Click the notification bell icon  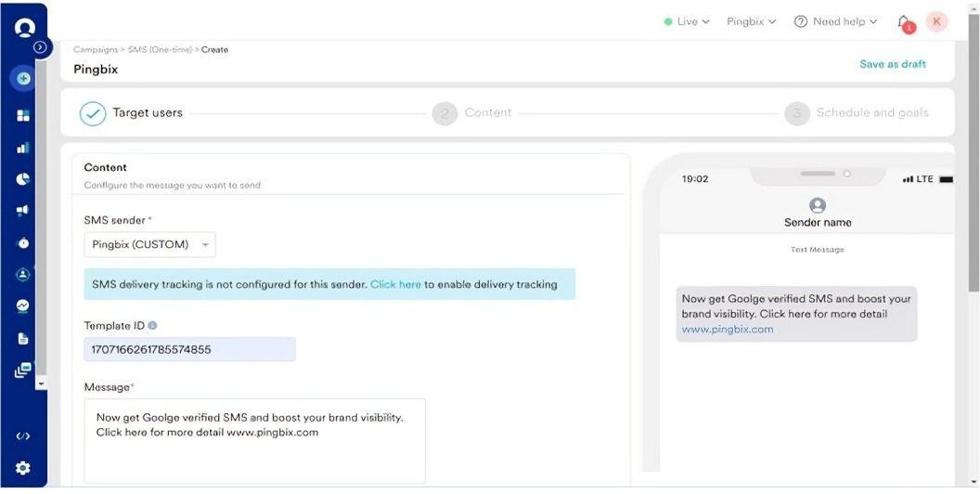(x=903, y=22)
